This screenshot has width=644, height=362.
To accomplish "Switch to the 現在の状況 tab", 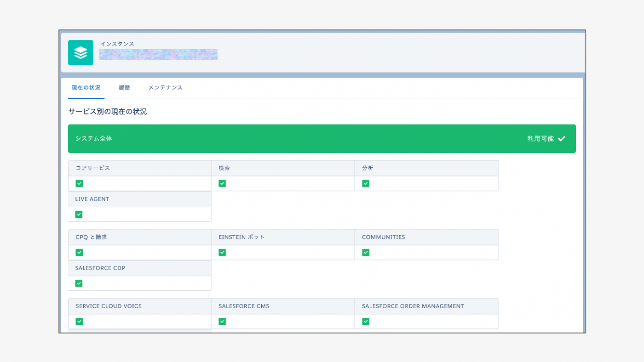I will pyautogui.click(x=86, y=88).
